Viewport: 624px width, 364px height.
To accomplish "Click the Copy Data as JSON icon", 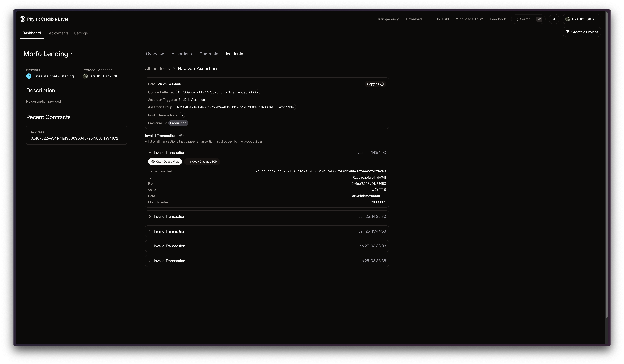I will point(189,162).
